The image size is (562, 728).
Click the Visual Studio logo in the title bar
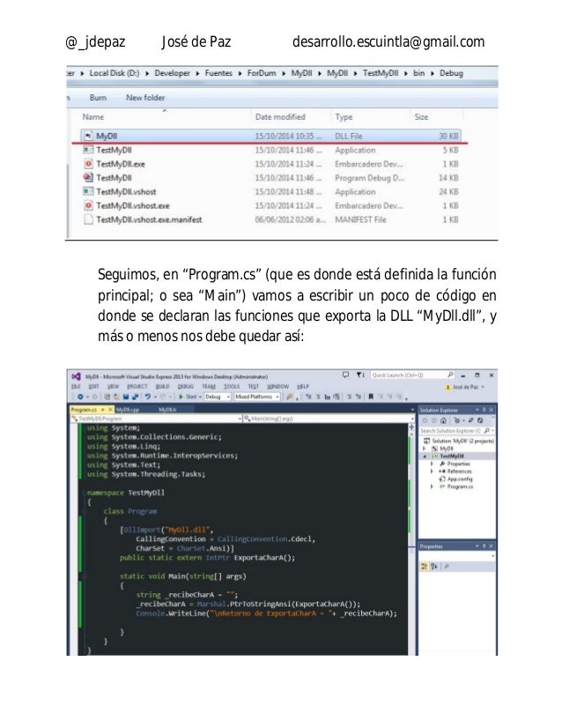[x=76, y=376]
